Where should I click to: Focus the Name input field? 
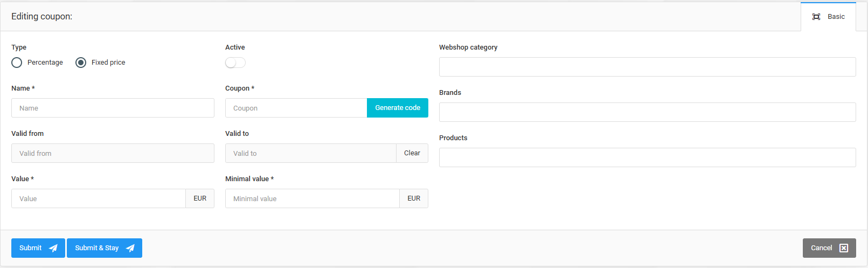pyautogui.click(x=113, y=108)
